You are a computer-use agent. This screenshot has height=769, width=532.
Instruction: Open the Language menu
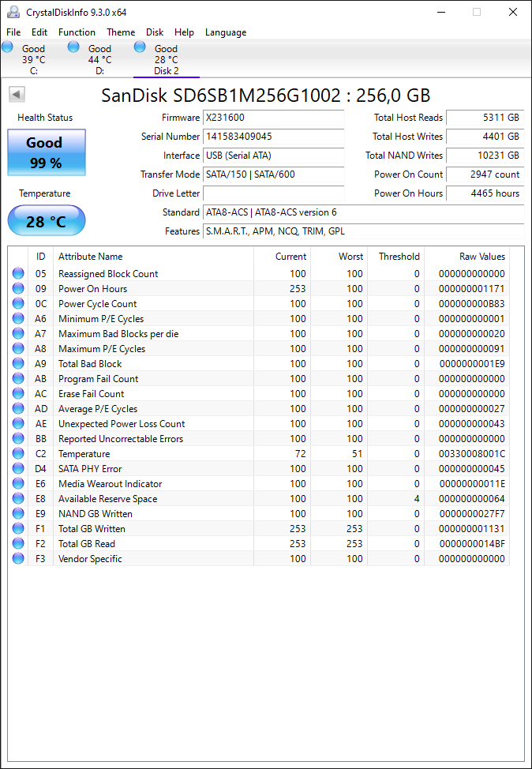(226, 32)
